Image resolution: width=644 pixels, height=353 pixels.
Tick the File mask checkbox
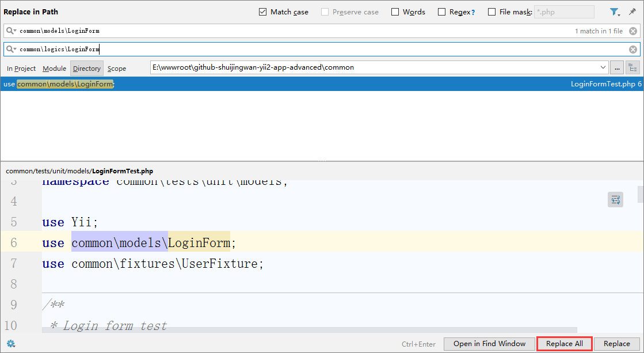tap(492, 12)
